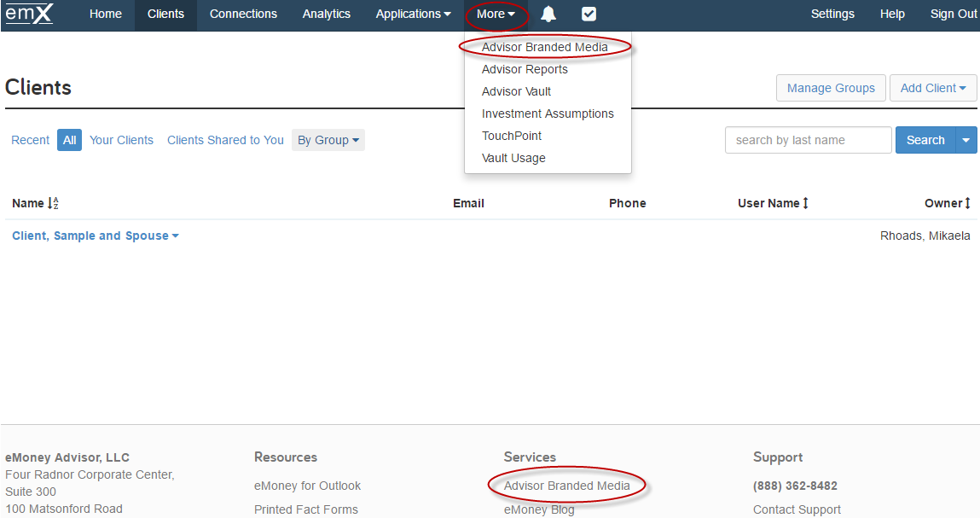The height and width of the screenshot is (518, 980).
Task: Open Investment Assumptions menu item
Action: [548, 113]
